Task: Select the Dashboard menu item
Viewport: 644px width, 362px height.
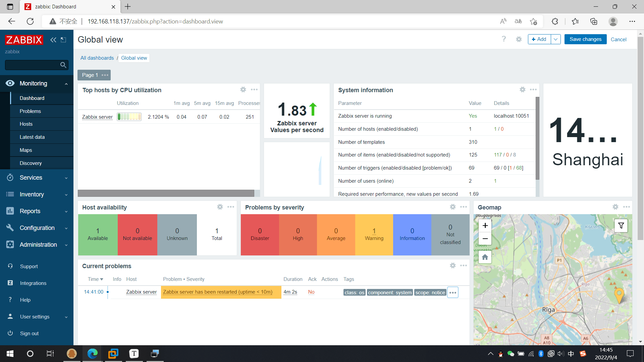Action: [x=42, y=98]
